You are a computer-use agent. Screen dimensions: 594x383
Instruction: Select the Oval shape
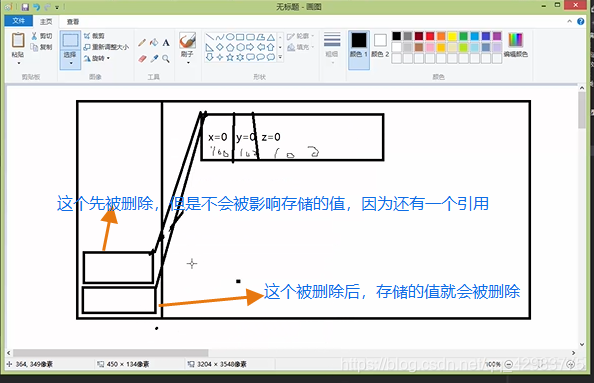[x=230, y=37]
